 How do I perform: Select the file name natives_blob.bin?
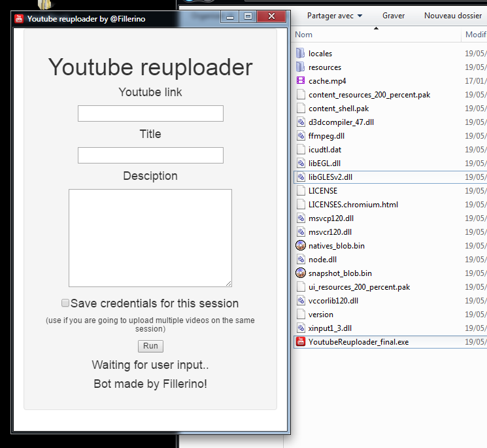pos(337,246)
